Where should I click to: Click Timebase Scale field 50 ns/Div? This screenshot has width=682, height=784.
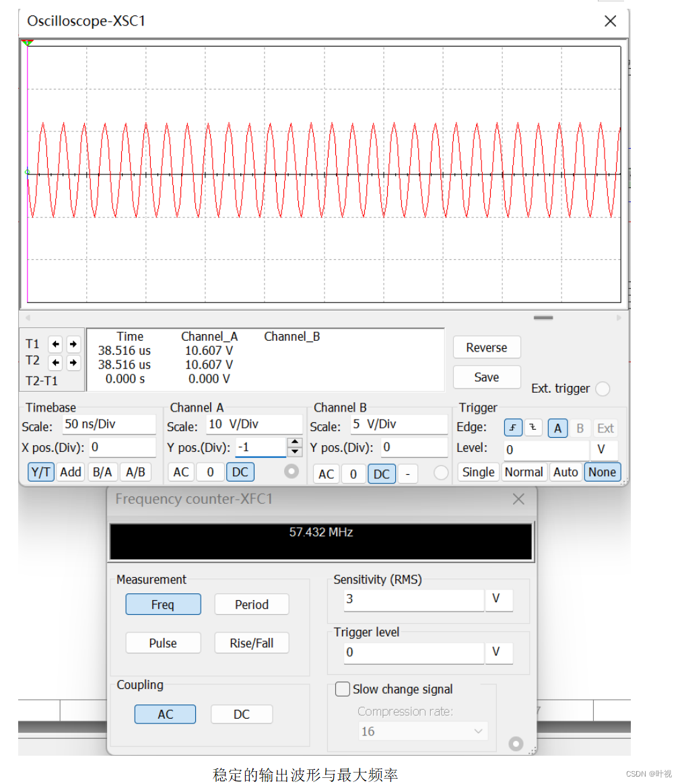[x=110, y=424]
